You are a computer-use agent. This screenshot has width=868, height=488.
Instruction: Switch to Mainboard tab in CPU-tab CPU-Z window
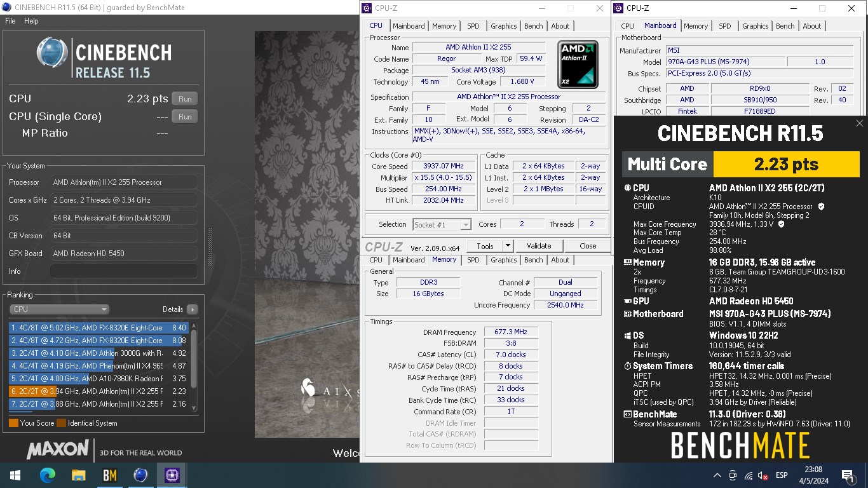(409, 26)
